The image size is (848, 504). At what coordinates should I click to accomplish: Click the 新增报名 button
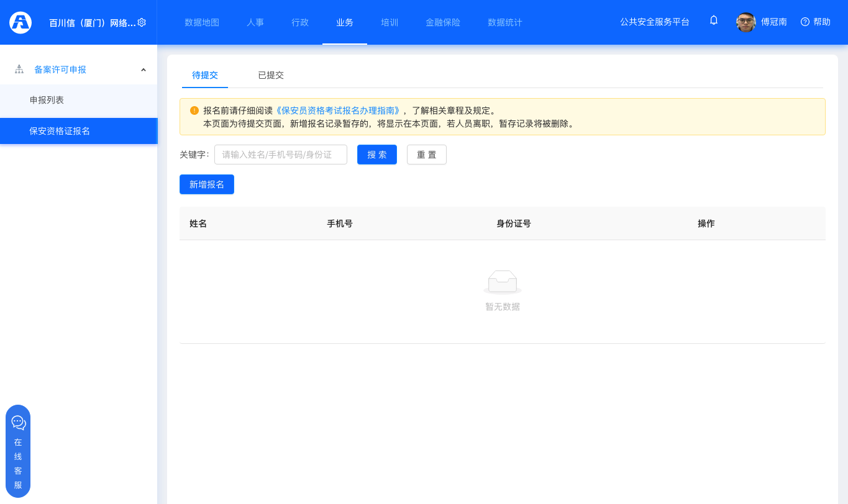(x=207, y=184)
